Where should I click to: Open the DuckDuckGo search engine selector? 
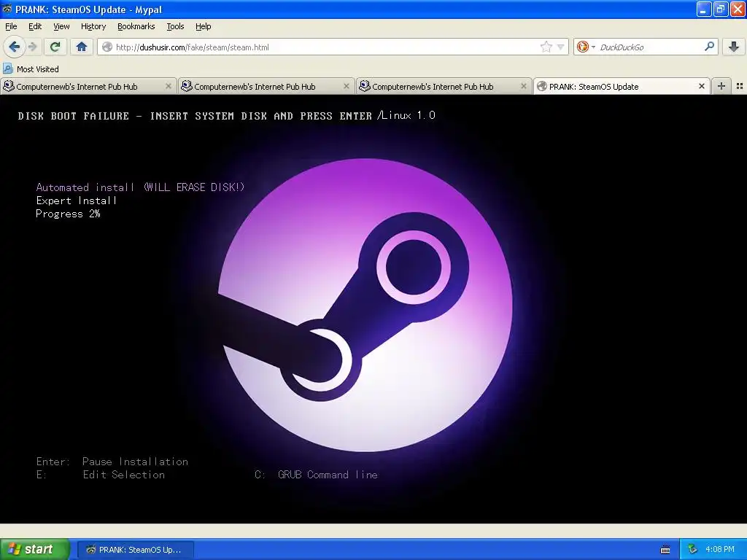click(586, 47)
